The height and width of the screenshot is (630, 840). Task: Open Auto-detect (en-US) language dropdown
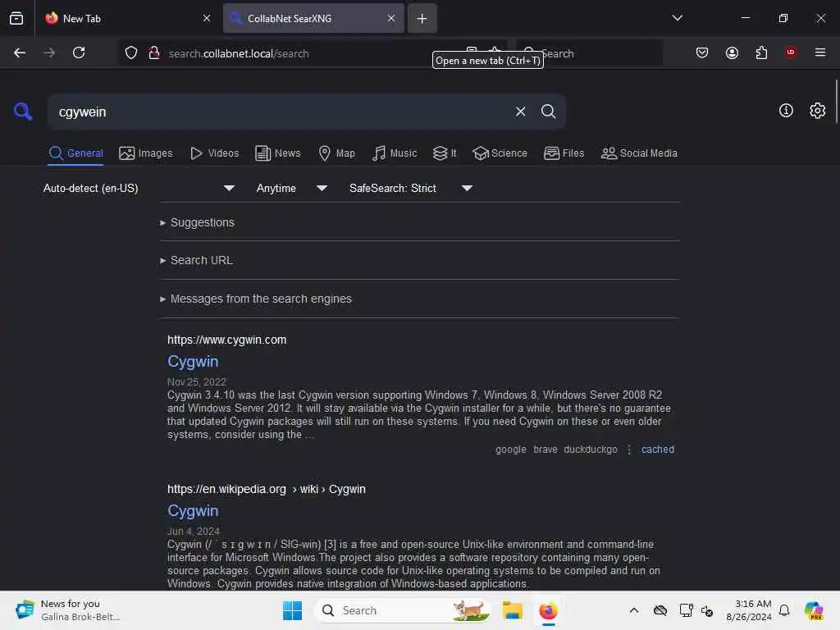tap(139, 188)
